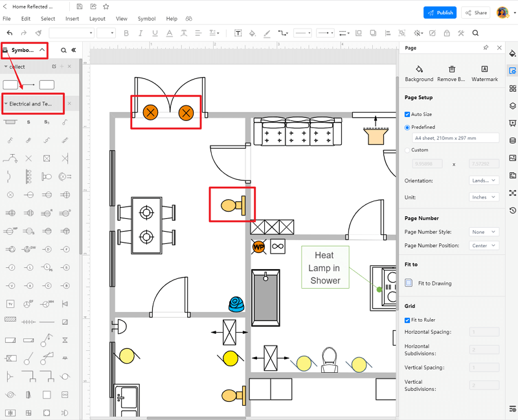
Task: Select the Custom page size radio button
Action: (x=407, y=149)
